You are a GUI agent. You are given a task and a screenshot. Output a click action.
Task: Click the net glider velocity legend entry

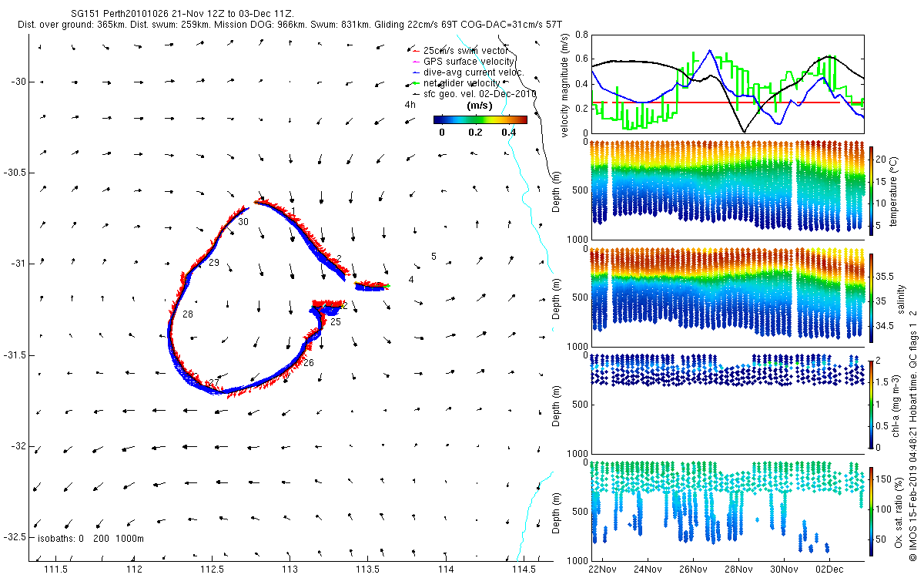tap(456, 82)
